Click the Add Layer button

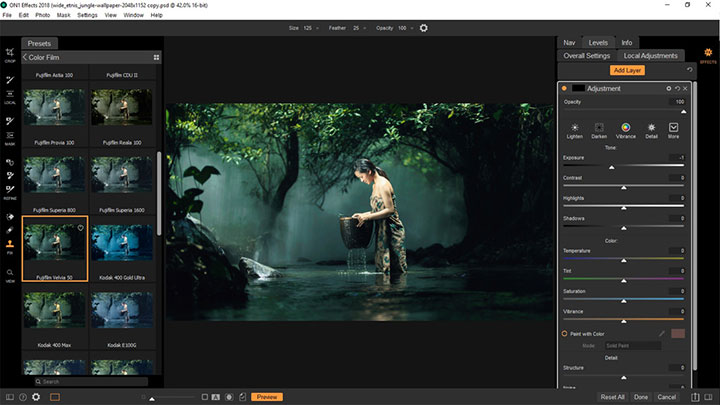(627, 70)
